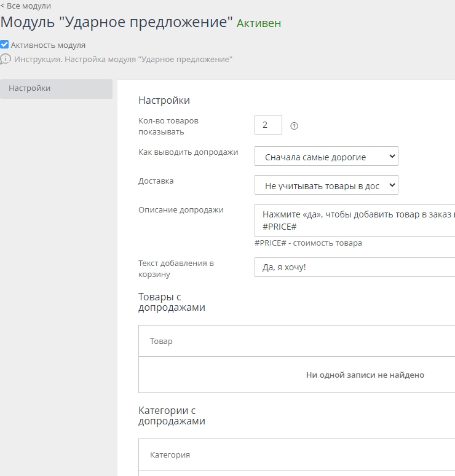Click the Товар column header

point(162,341)
